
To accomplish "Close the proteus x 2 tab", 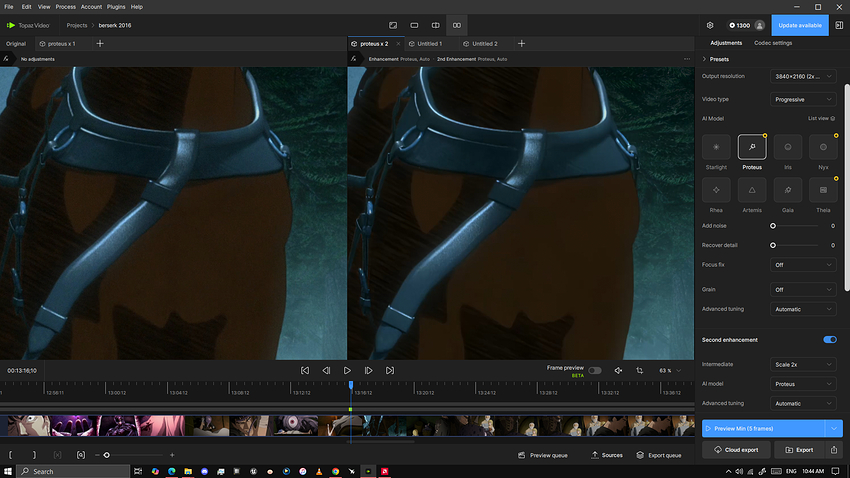I will [398, 43].
